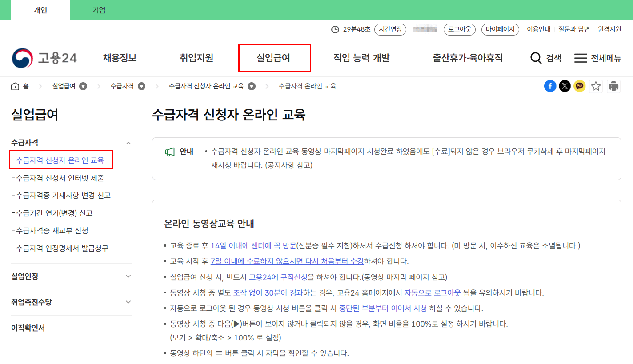
Task: Open the 출산휴가·육아휴직 menu
Action: coord(468,58)
